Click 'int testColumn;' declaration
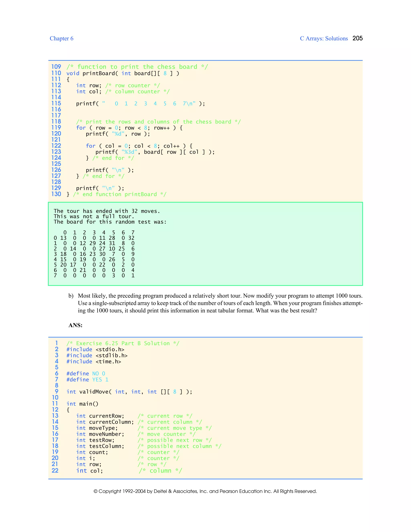Image resolution: width=411 pixels, height=532 pixels. [x=100, y=446]
